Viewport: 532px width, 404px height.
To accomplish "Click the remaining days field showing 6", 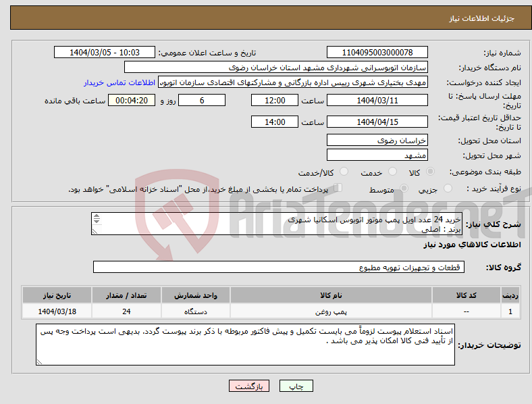I will pyautogui.click(x=202, y=101).
